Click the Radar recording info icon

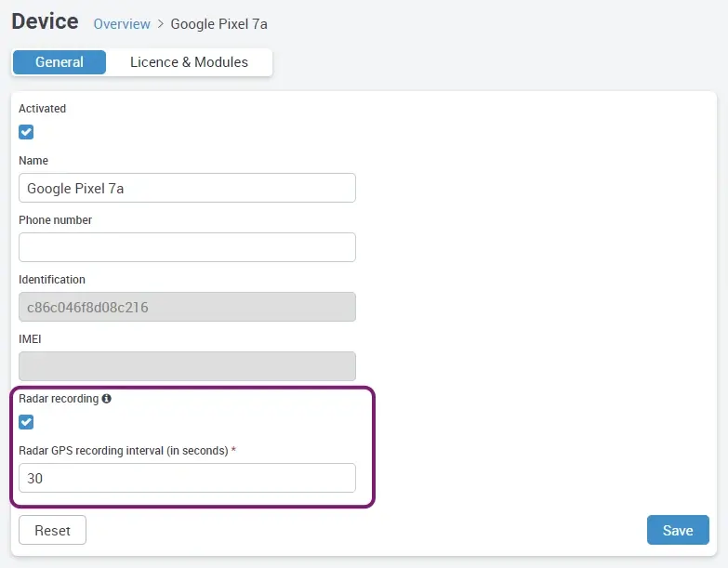coord(106,399)
